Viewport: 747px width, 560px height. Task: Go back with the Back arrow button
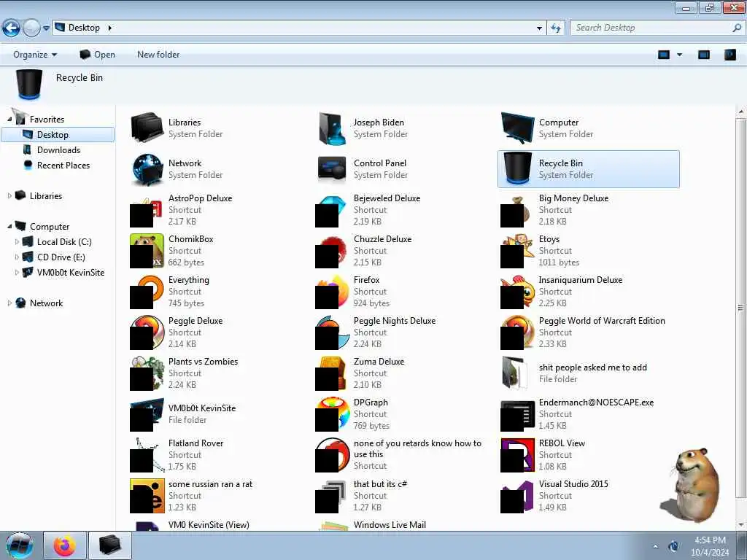[12, 28]
